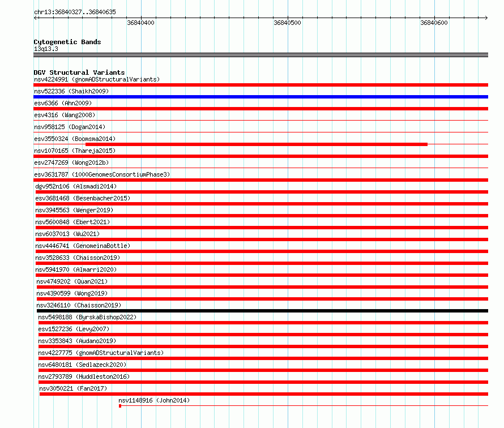Open esv4316 (Wang2008) variant
The width and height of the screenshot is (504, 428).
pyautogui.click(x=65, y=115)
